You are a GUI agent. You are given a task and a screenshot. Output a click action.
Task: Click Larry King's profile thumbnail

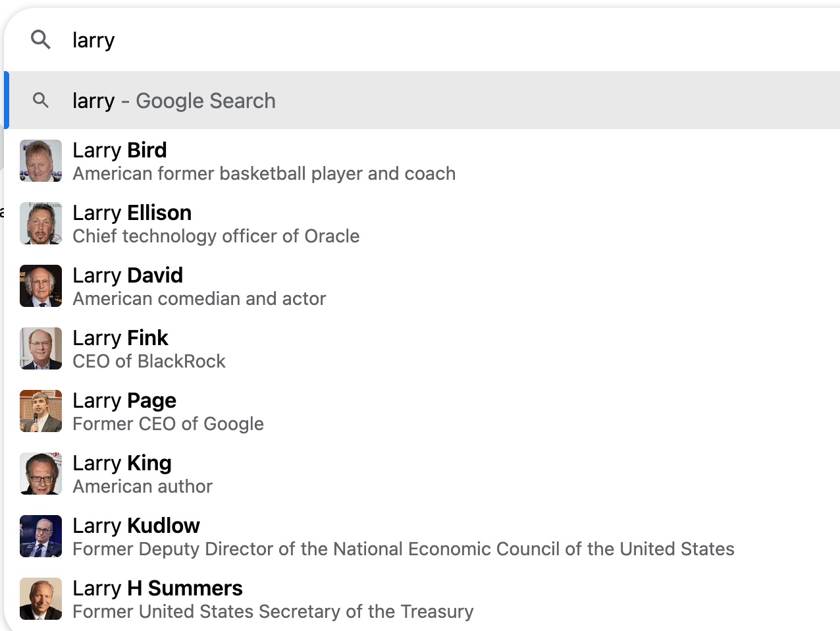point(41,474)
